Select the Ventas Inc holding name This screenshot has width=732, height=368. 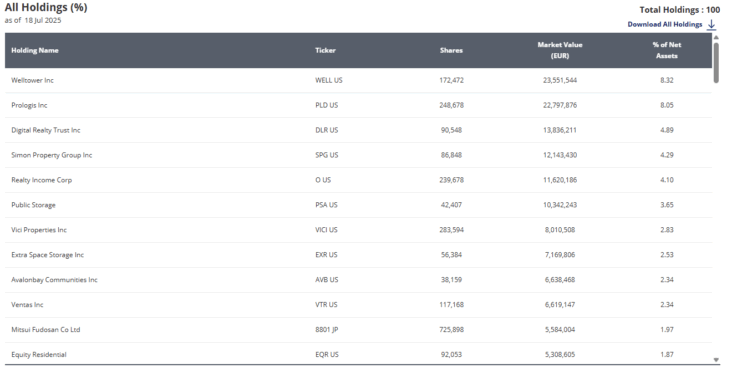(x=27, y=304)
